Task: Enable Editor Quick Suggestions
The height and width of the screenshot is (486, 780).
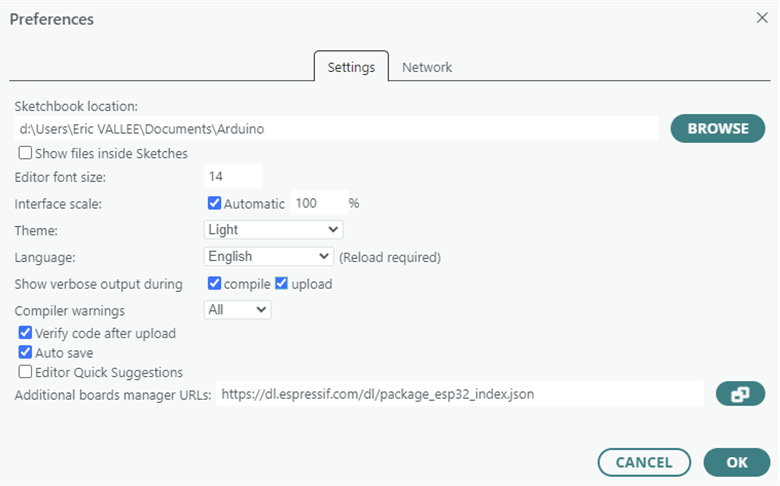Action: 25,372
